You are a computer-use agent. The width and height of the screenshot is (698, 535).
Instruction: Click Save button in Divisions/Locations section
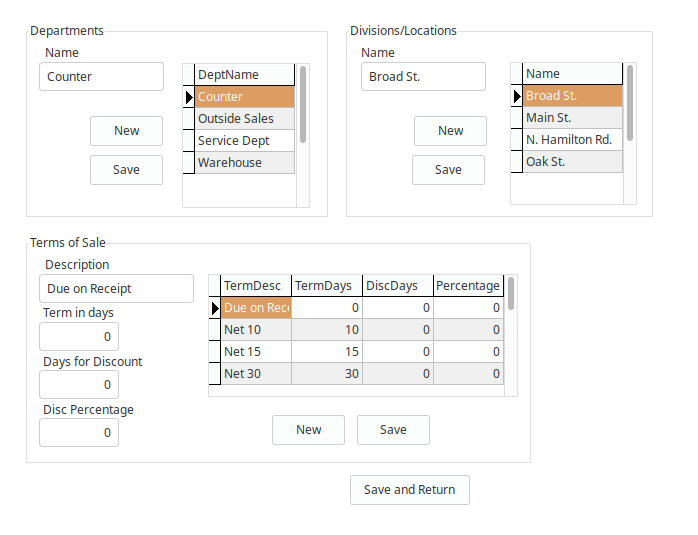[x=448, y=170]
